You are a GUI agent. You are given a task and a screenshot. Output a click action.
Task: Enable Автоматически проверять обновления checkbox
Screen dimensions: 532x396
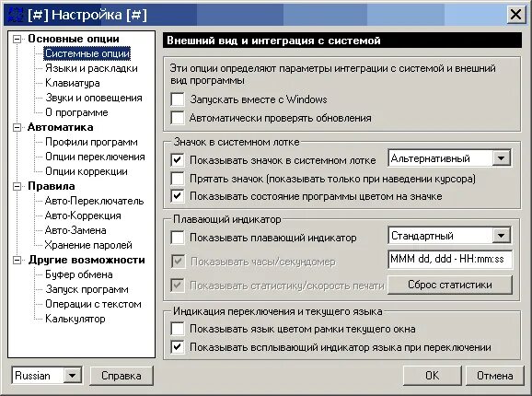pos(178,118)
